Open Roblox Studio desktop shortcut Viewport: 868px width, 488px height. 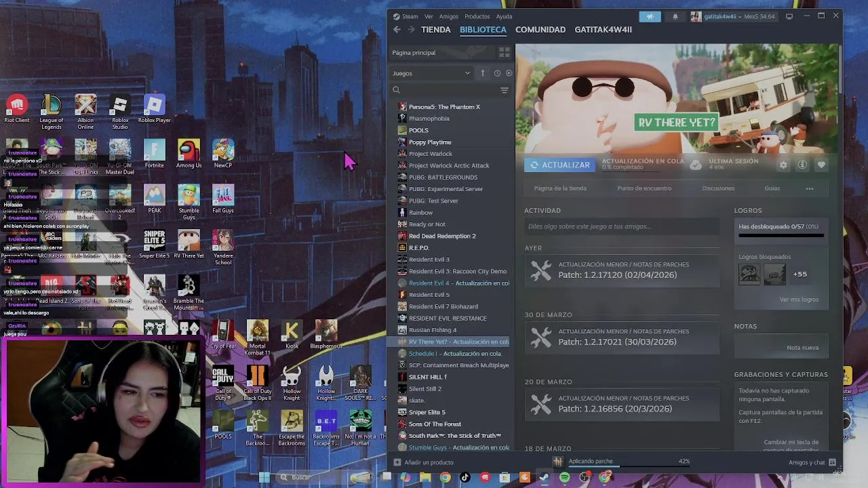click(120, 112)
